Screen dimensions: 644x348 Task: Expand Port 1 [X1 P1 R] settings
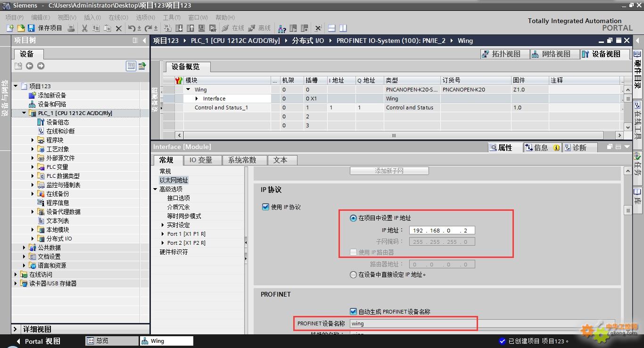click(x=163, y=234)
